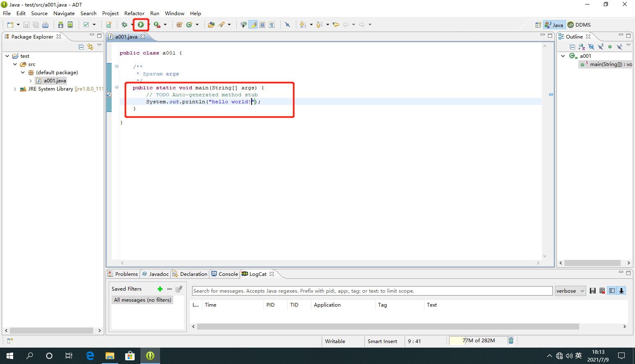Open the Refactor menu
The image size is (635, 364).
134,14
